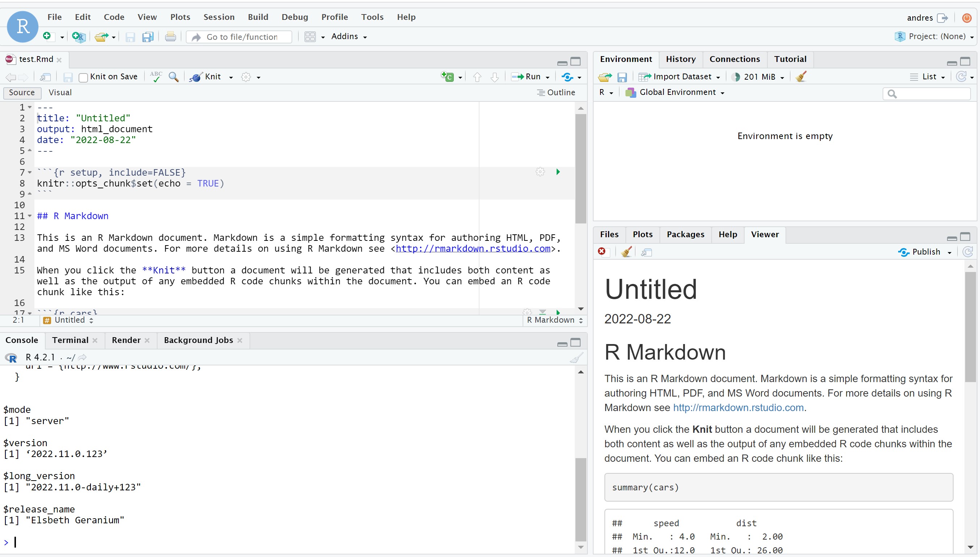Close the test.Rmd tab
Image resolution: width=980 pixels, height=557 pixels.
59,60
